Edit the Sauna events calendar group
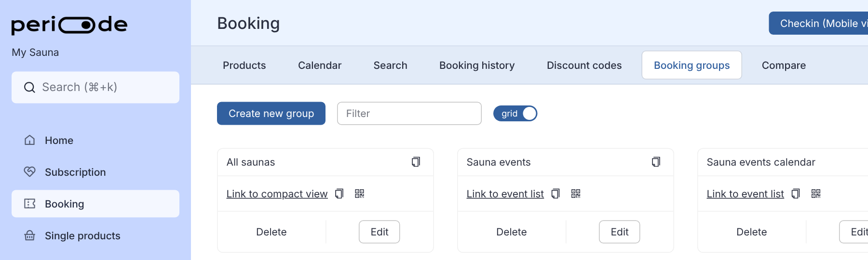 [854, 232]
